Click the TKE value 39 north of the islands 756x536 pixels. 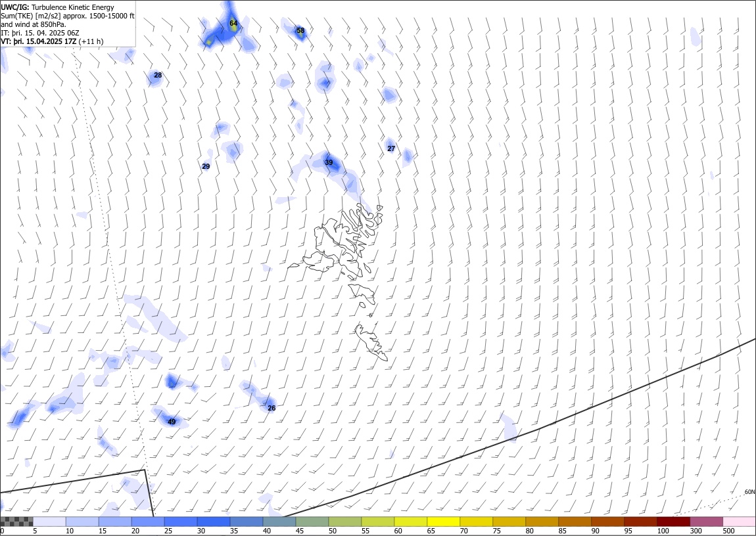(x=329, y=162)
